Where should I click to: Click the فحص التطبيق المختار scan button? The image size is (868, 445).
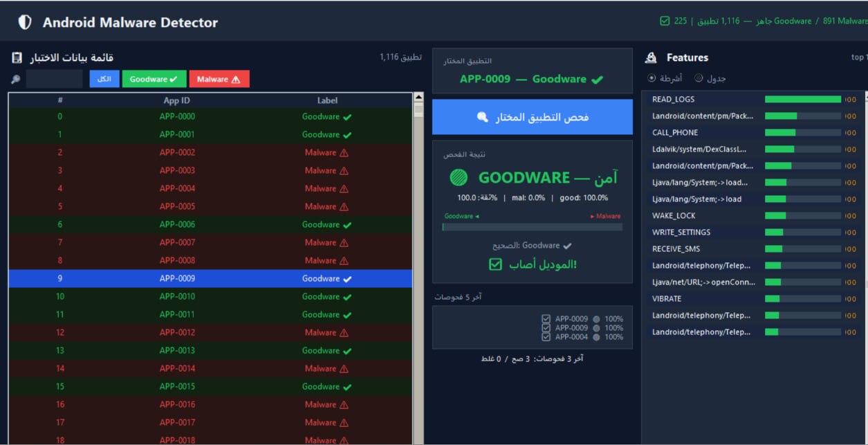(x=533, y=117)
